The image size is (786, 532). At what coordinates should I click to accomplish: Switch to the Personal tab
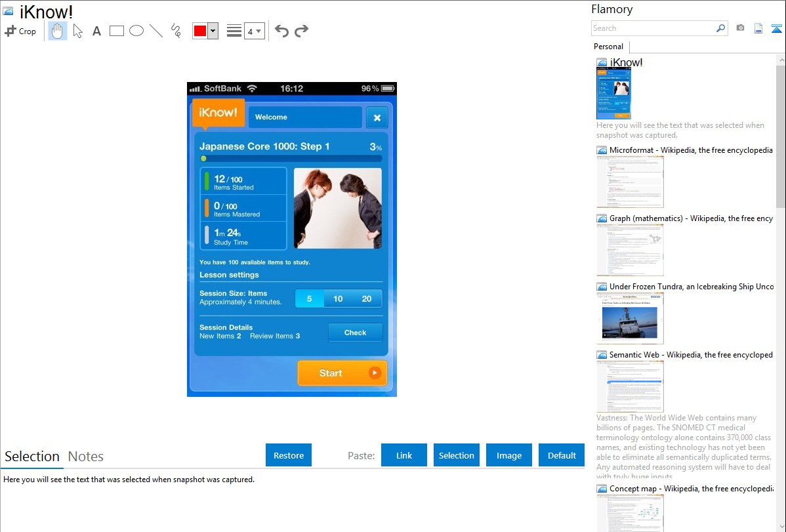[609, 47]
